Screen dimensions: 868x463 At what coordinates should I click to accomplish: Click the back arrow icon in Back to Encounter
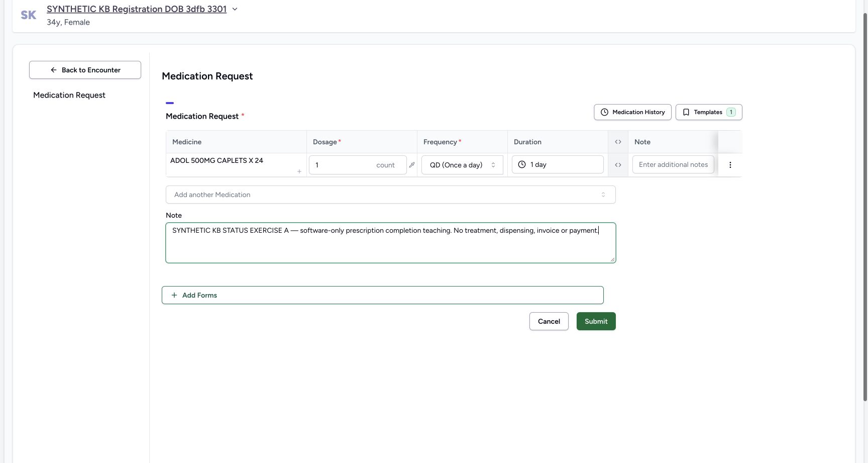click(x=54, y=70)
